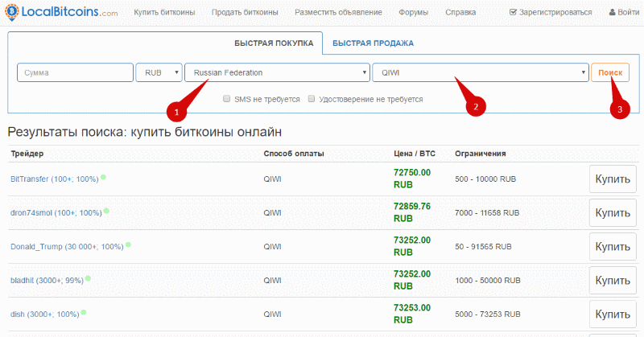Viewport: 644px width, 337px height.
Task: Select limits text 500 - 10000 RUB
Action: coord(485,179)
